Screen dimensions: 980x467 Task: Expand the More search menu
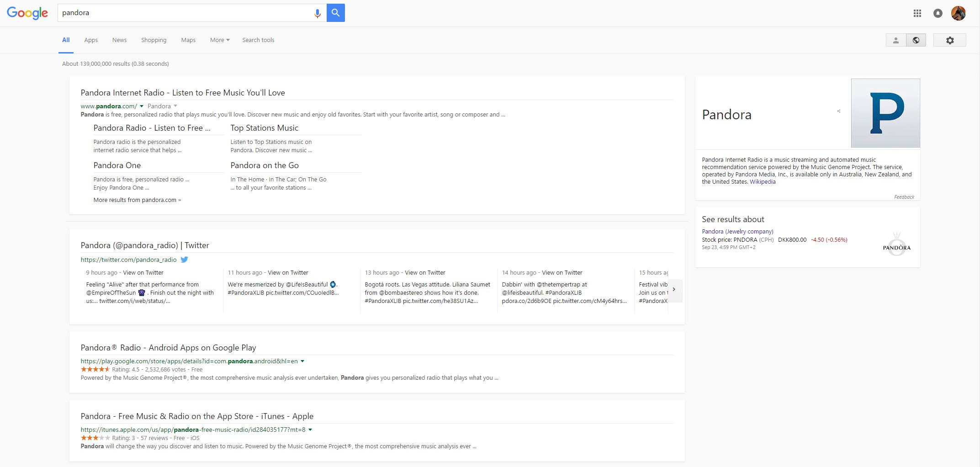pos(219,40)
